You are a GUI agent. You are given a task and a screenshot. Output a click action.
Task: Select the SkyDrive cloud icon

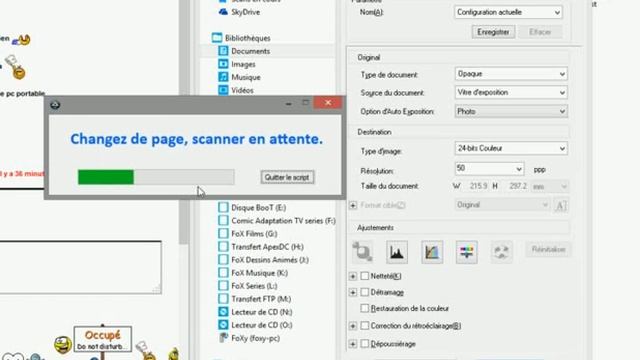coord(223,12)
